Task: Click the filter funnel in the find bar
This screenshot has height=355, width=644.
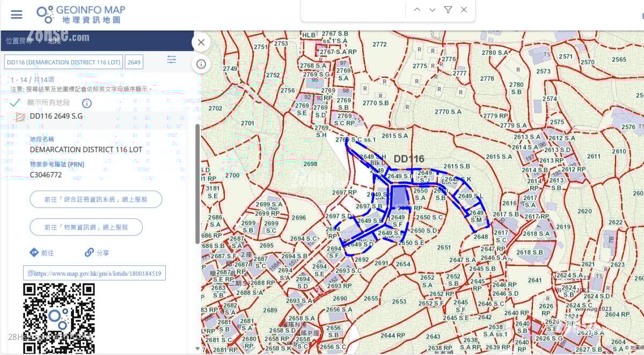Action: coord(448,10)
